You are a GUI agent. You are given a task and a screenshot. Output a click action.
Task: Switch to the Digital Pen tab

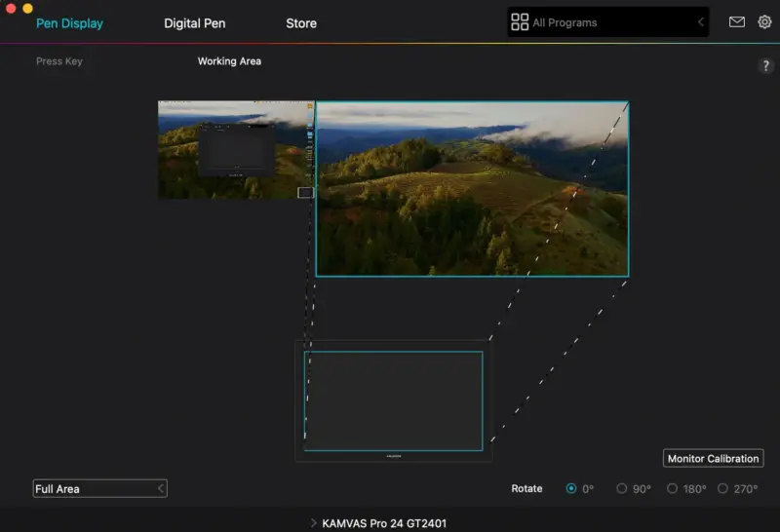194,23
